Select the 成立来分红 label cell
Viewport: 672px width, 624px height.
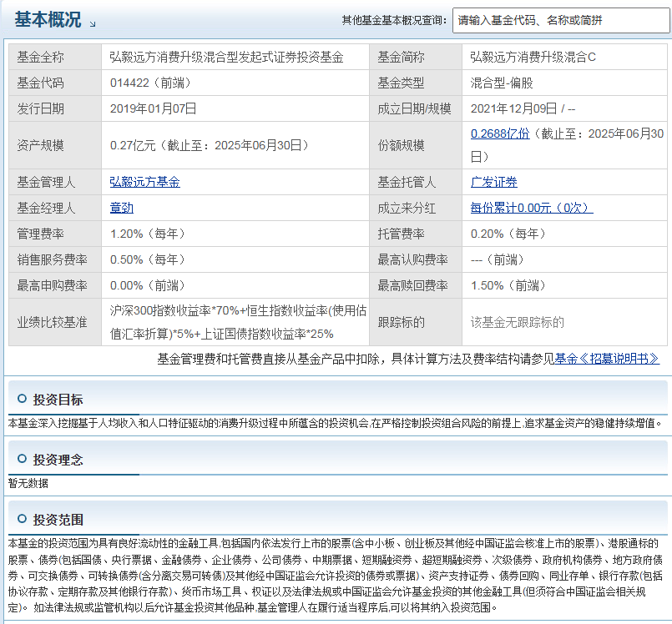416,208
